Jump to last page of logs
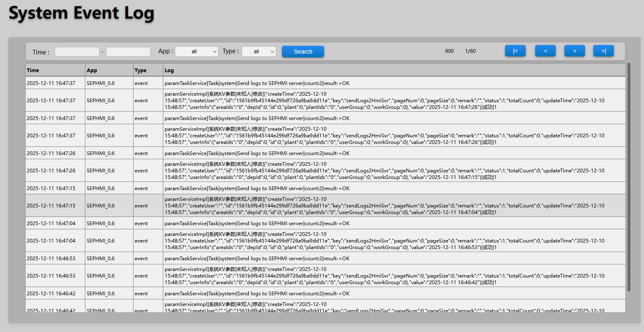Image resolution: width=644 pixels, height=332 pixels. 603,51
